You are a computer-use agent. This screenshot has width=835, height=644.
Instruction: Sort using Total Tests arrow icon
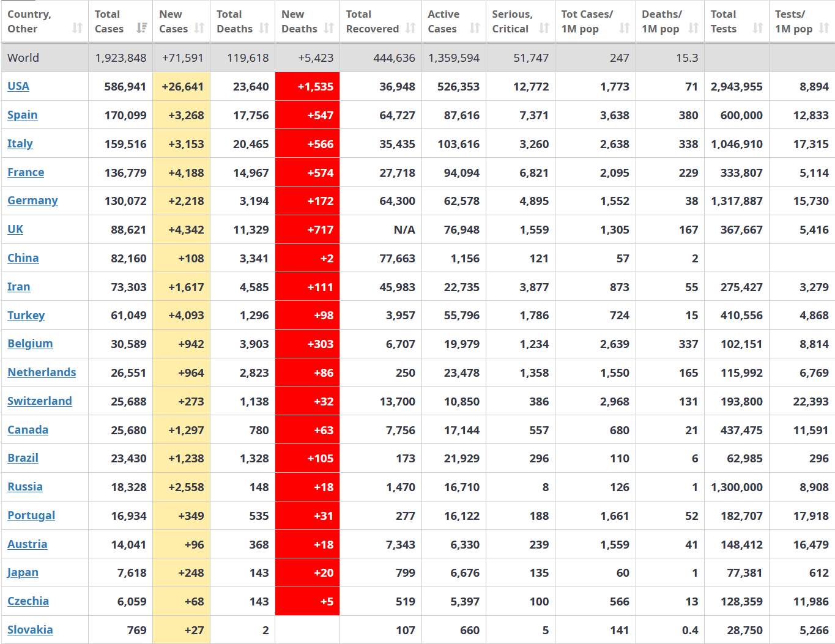[x=758, y=28]
